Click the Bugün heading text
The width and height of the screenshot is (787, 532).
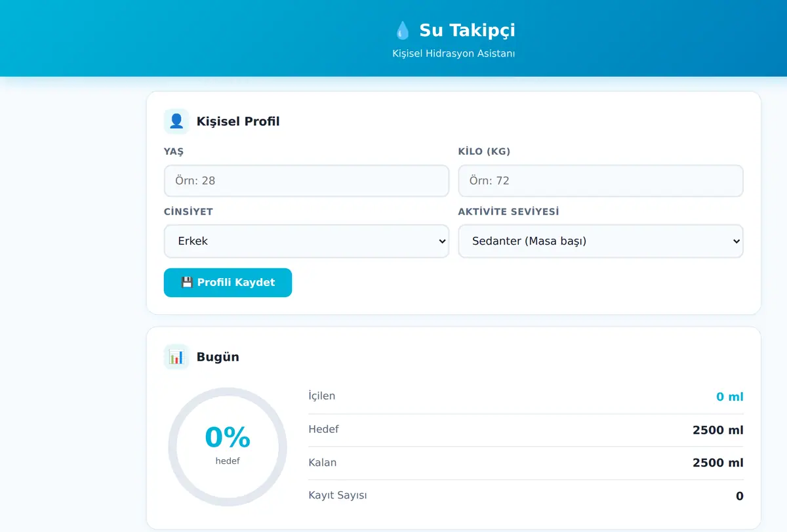pyautogui.click(x=218, y=357)
